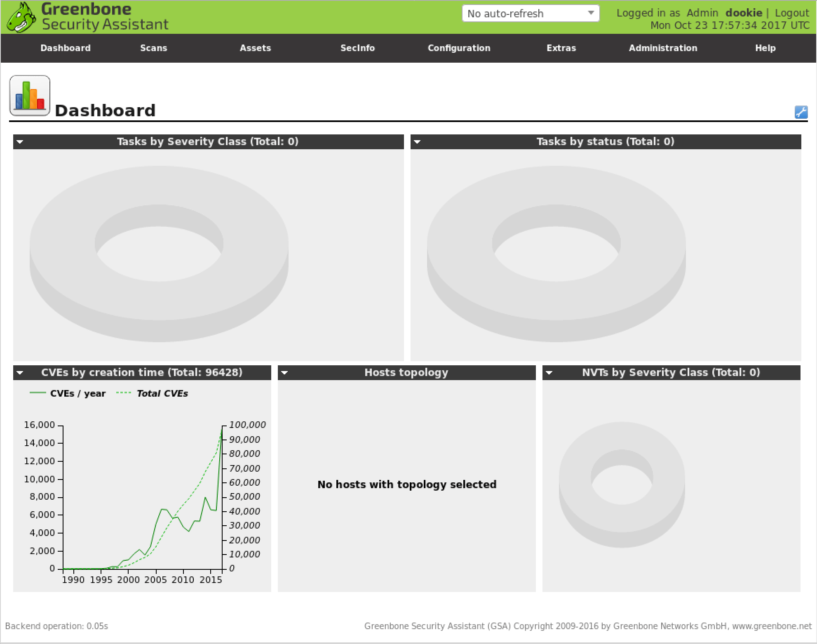Image resolution: width=817 pixels, height=644 pixels.
Task: Open the dookie user settings link
Action: (743, 13)
